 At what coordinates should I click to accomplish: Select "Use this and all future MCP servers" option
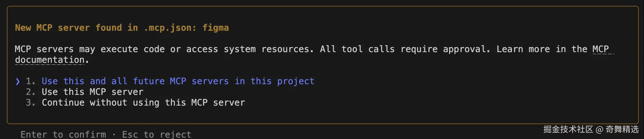point(178,81)
